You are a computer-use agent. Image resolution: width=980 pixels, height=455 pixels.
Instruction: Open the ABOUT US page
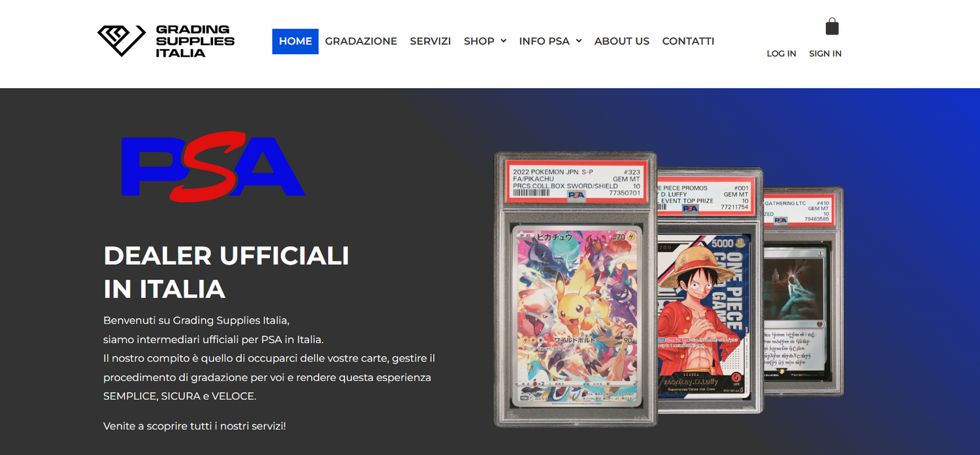click(621, 41)
